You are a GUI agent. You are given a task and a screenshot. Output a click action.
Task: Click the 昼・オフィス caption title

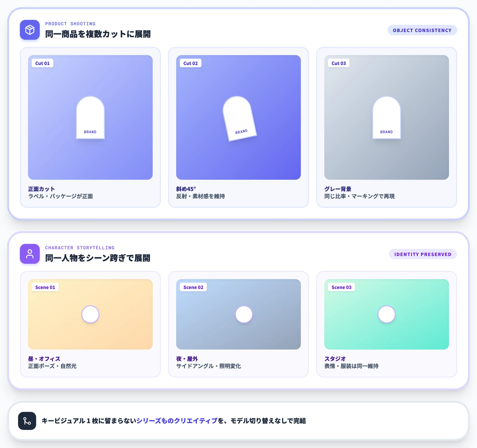coord(44,359)
